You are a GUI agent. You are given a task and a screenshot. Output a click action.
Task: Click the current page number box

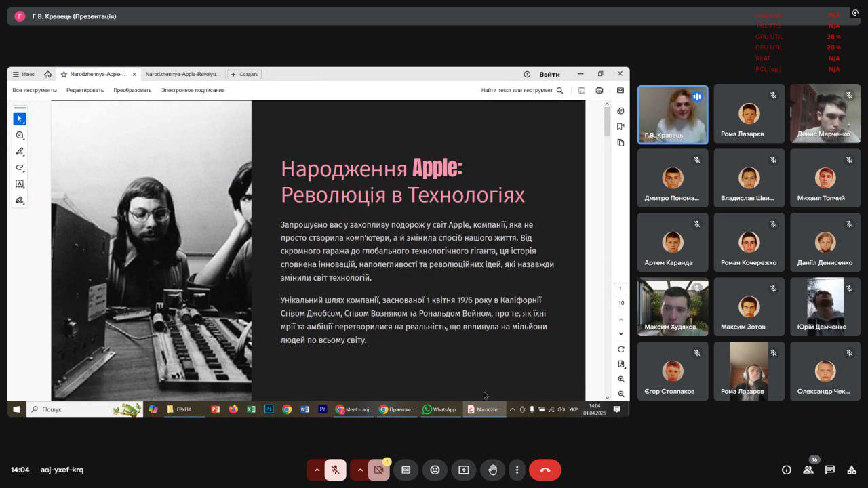pyautogui.click(x=620, y=289)
